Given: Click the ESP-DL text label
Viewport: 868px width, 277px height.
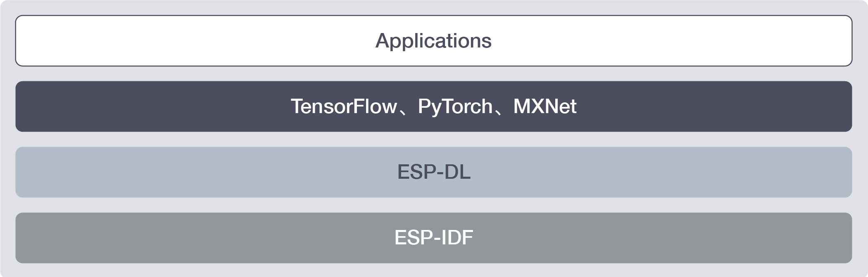Looking at the screenshot, I should 434,172.
